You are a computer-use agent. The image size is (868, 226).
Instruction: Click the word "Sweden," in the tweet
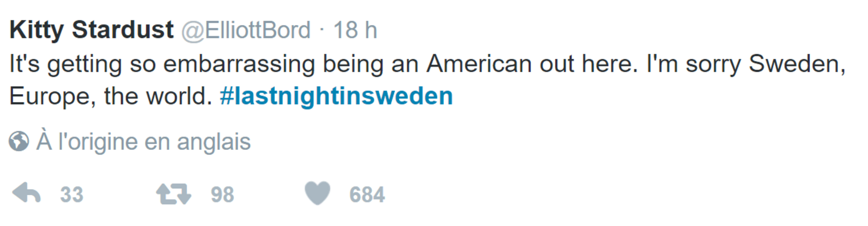(797, 64)
